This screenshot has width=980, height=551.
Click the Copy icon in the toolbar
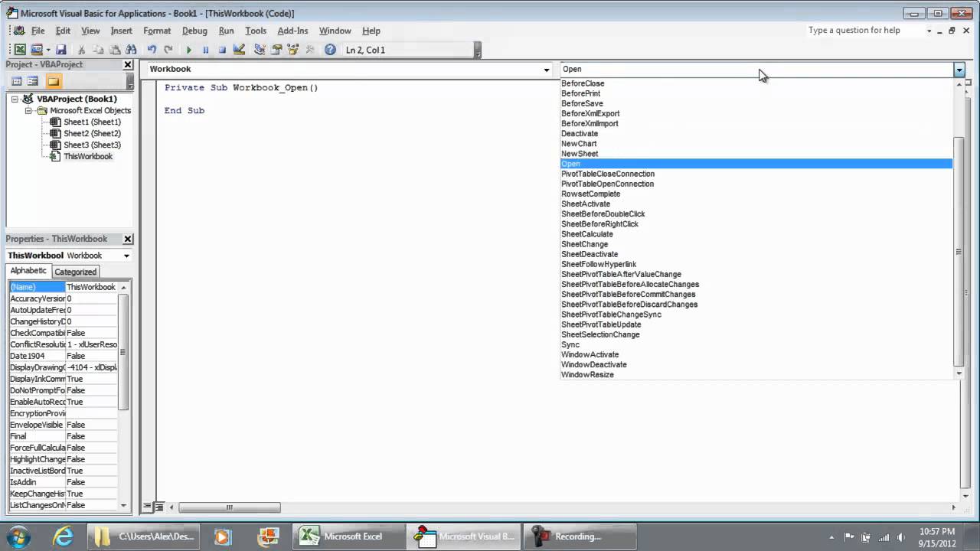(x=98, y=50)
